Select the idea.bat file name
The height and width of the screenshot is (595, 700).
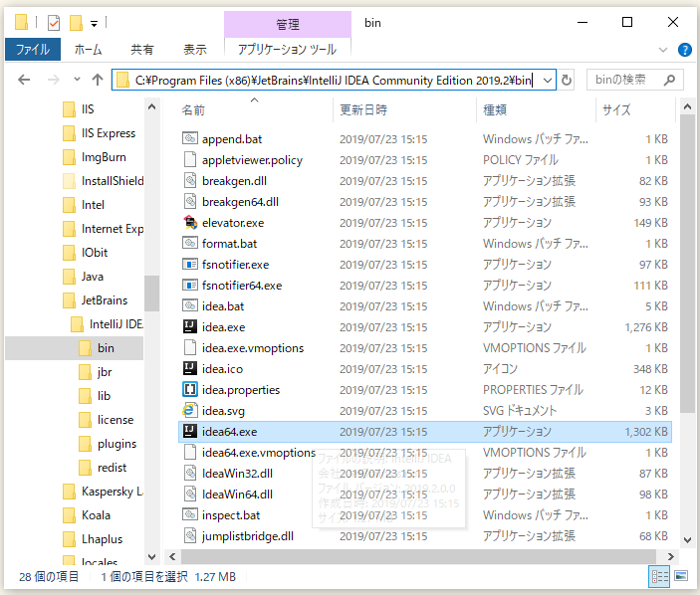[x=223, y=306]
